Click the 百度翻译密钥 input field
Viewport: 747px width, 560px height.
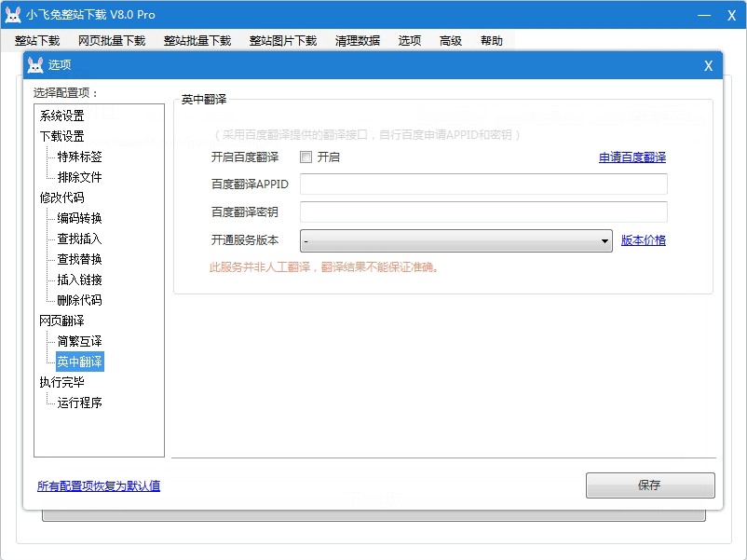483,212
